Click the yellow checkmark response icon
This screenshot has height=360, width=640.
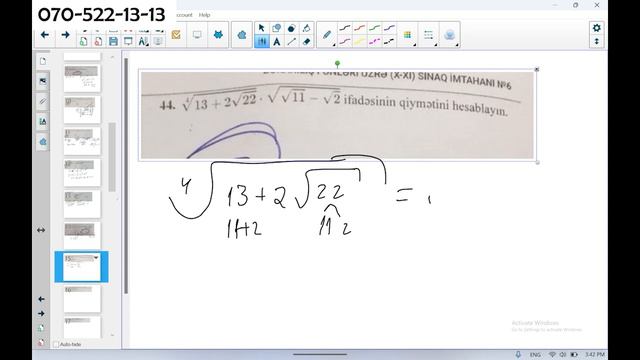coord(176,35)
